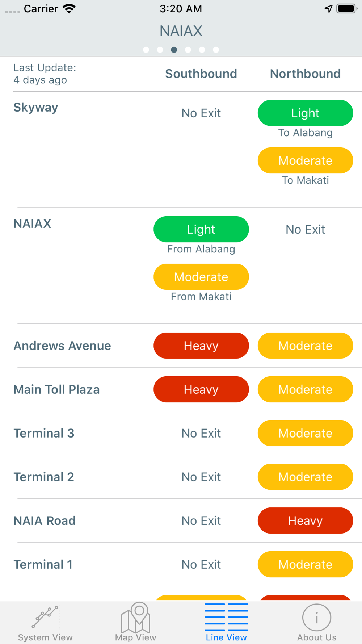Screen dimensions: 362x644
Task: Tap the Light button to Alabang
Action: click(305, 113)
